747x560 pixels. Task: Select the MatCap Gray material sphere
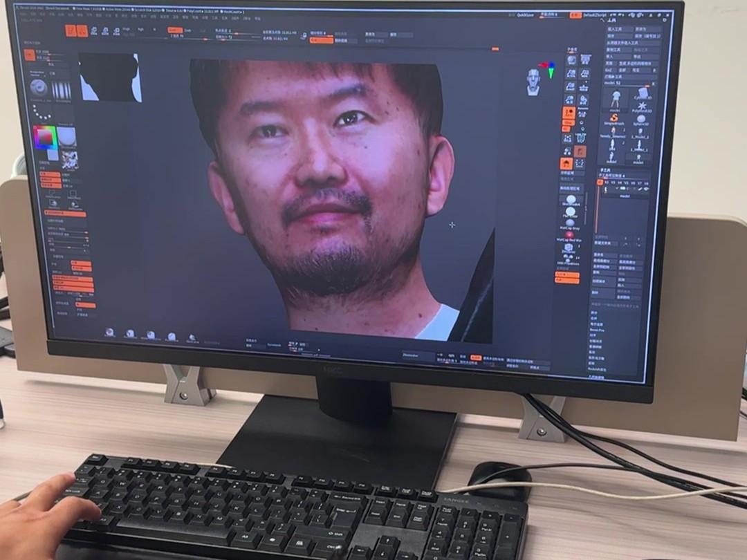point(570,223)
